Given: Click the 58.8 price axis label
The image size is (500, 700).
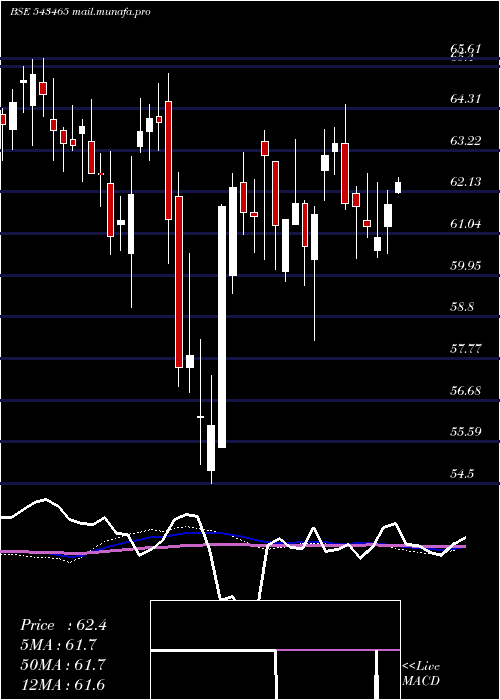Looking at the screenshot, I should click(x=462, y=307).
